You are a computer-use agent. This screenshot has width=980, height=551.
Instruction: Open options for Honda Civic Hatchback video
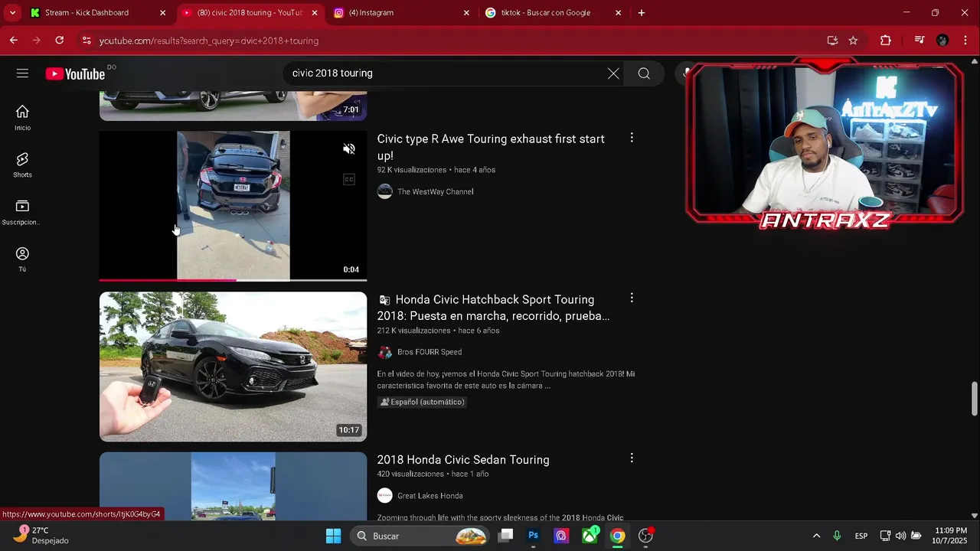tap(632, 298)
